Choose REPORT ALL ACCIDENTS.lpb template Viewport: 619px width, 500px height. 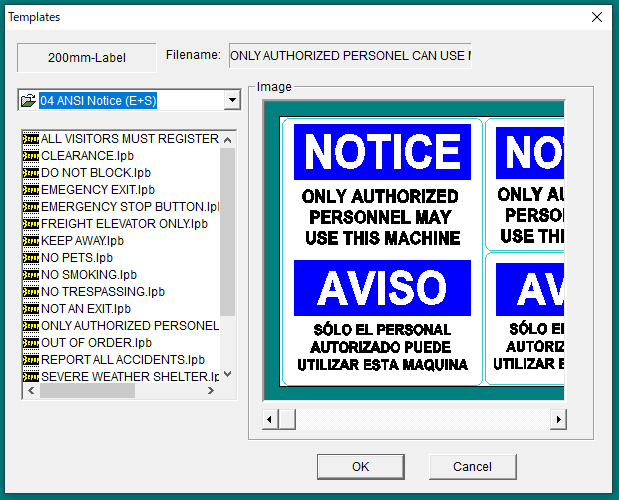[123, 360]
